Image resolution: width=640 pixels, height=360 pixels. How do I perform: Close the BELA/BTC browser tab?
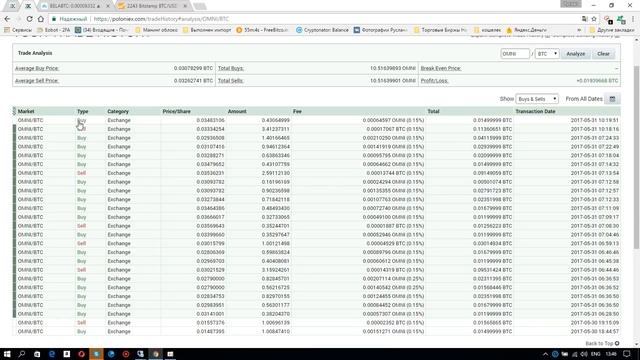108,6
